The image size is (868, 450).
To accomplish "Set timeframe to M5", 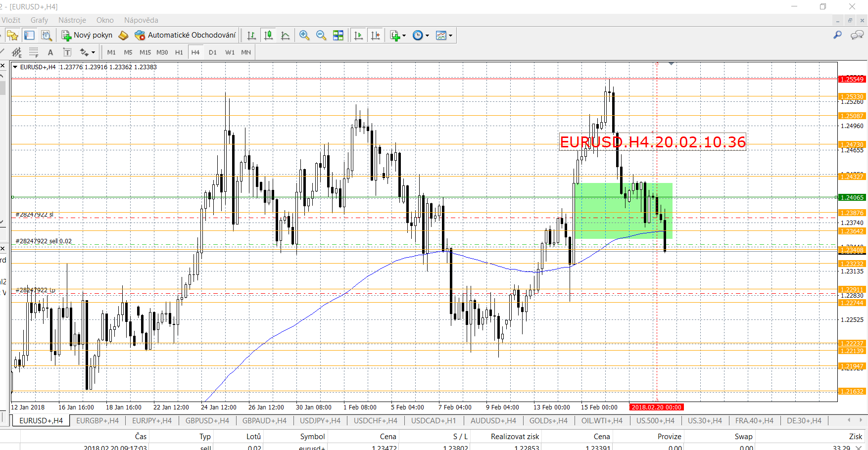I will [128, 52].
